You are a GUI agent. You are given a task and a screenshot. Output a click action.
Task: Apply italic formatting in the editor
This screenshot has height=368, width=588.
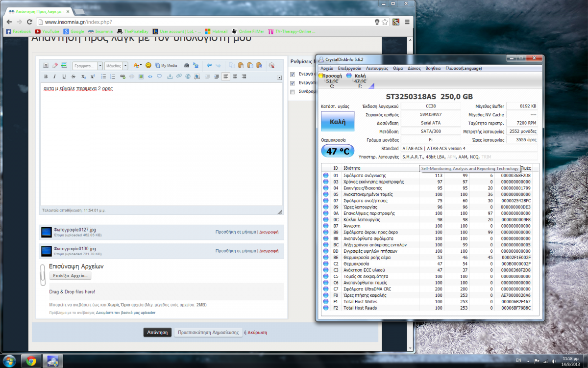point(54,77)
